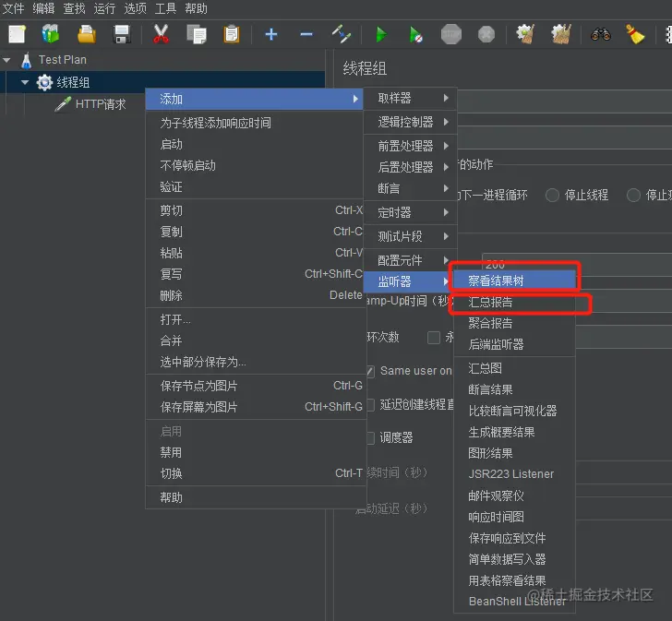Click 禁用 in the context menu
The height and width of the screenshot is (621, 672).
[x=256, y=453]
